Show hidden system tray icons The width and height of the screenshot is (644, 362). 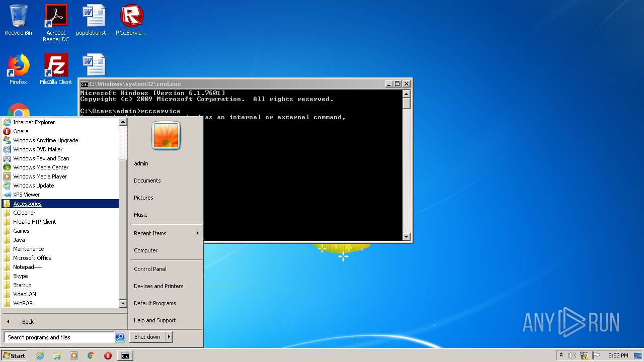click(x=561, y=355)
